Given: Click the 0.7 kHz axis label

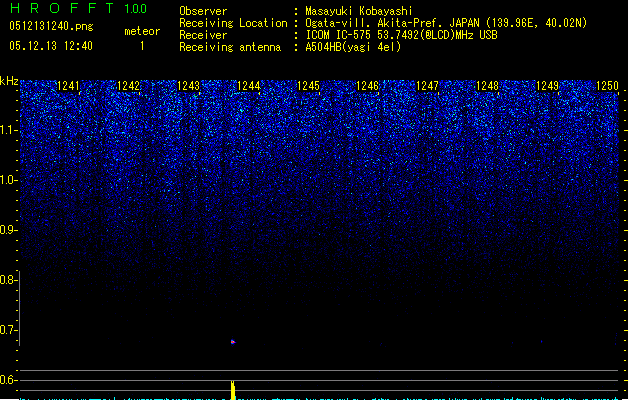Looking at the screenshot, I should (8, 330).
